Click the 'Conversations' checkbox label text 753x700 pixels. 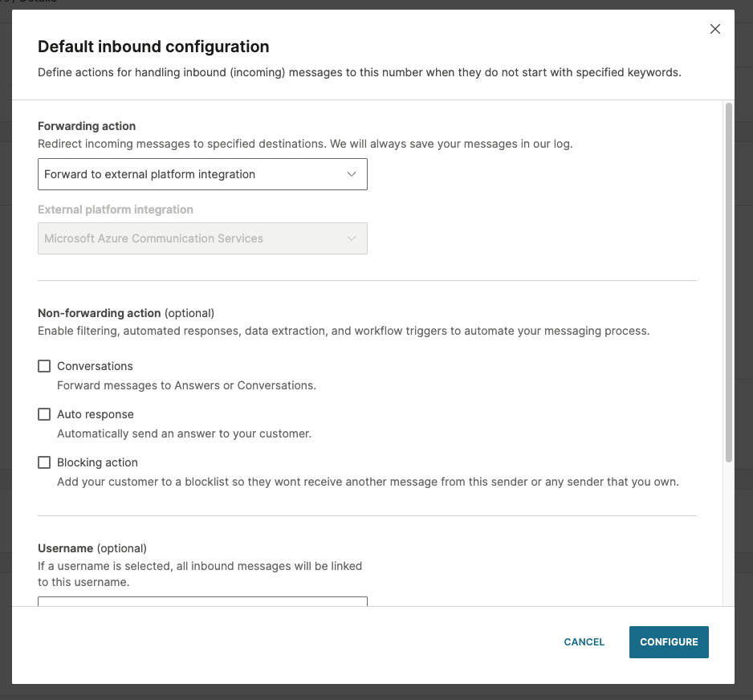(95, 366)
